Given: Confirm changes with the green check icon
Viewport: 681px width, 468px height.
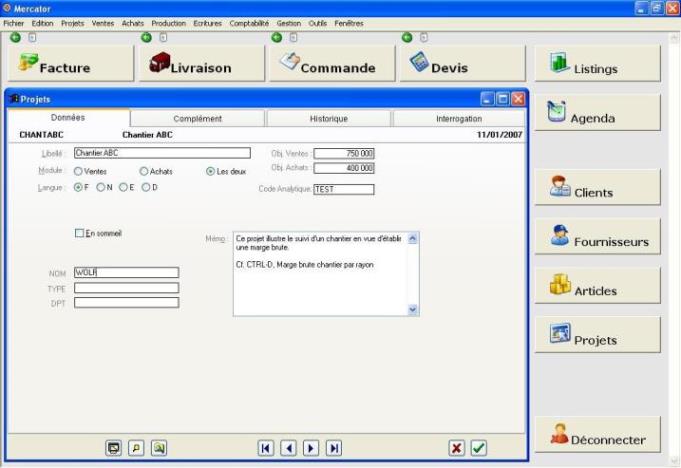Looking at the screenshot, I should [x=479, y=448].
